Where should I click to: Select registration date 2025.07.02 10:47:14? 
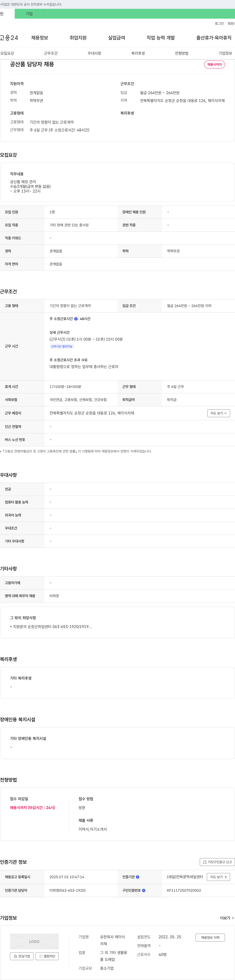click(x=67, y=877)
